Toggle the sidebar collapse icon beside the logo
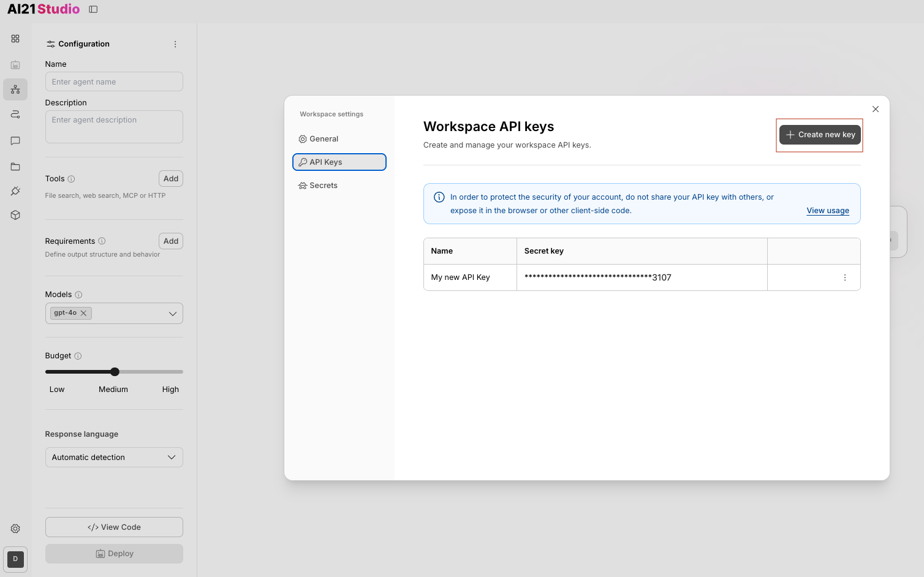This screenshot has height=577, width=924. 93,9
